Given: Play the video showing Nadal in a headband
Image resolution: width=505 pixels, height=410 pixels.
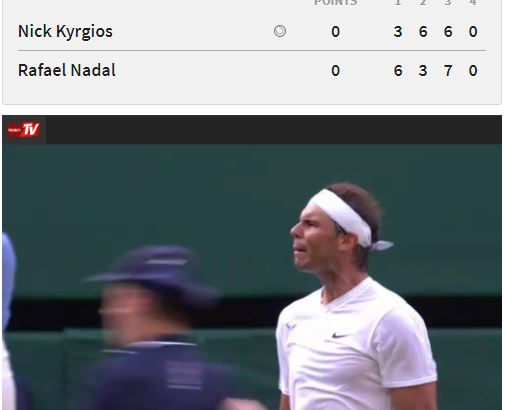Looking at the screenshot, I should point(252,277).
